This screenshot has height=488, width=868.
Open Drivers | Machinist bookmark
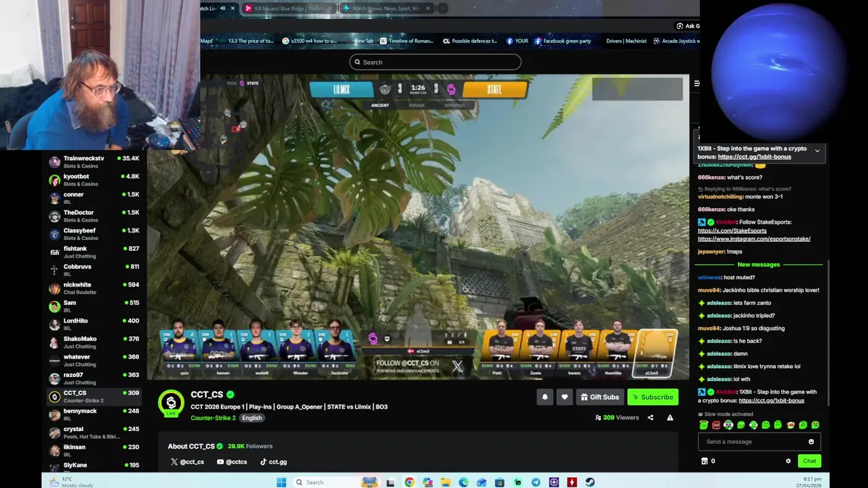[x=626, y=41]
